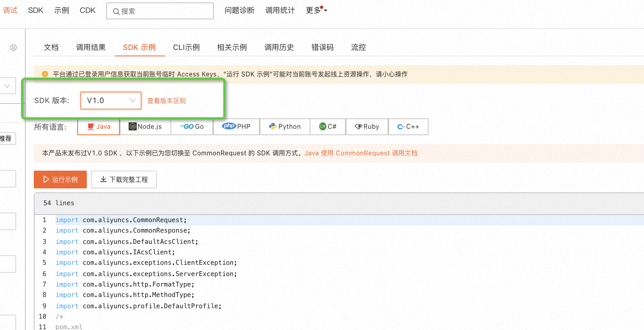
Task: Open the 调试 top navigation item
Action: 10,10
